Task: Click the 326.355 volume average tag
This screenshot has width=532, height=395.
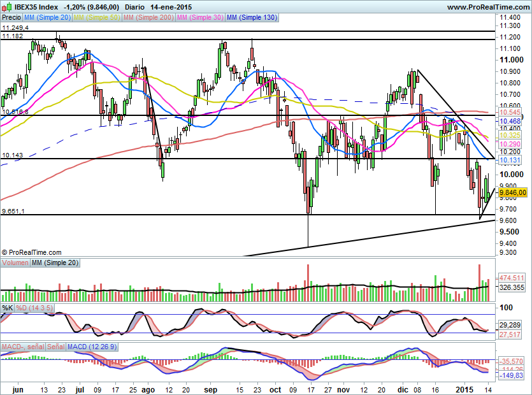Action: tap(512, 287)
